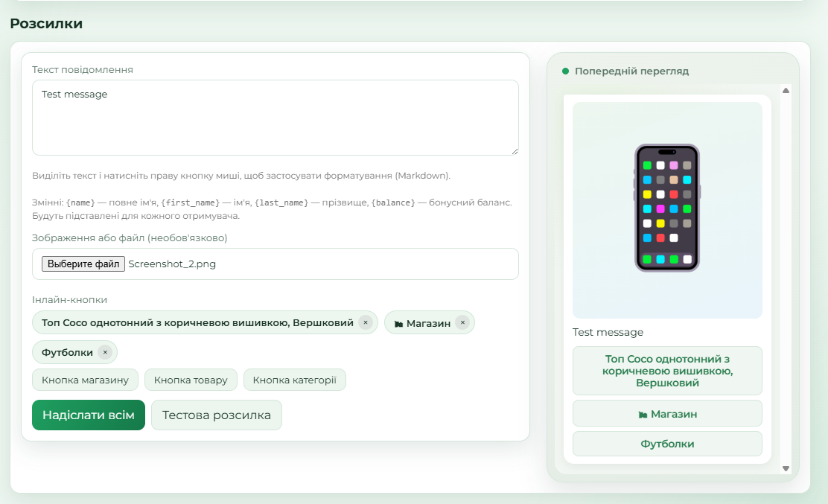Click the preview scrollbar down arrow
Viewport: 828px width, 504px height.
point(786,468)
